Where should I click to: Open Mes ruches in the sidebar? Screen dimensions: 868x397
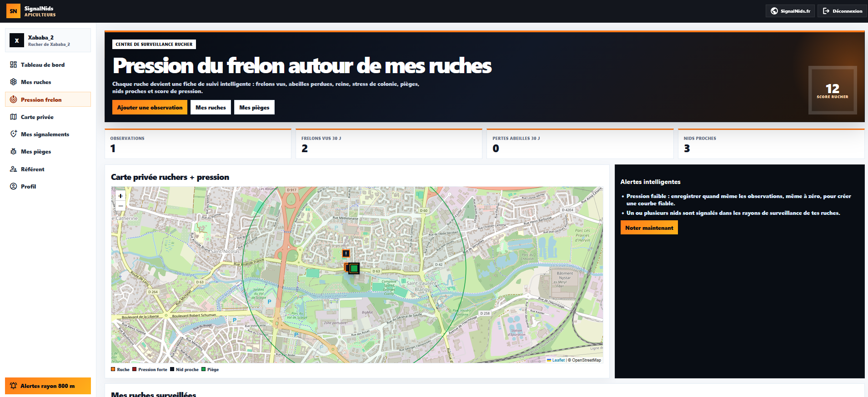(x=48, y=82)
